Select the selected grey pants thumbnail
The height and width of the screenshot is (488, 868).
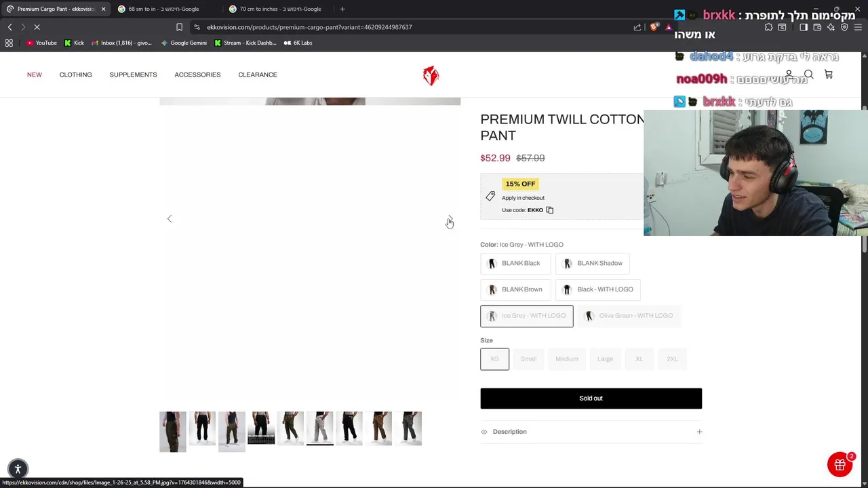(320, 428)
